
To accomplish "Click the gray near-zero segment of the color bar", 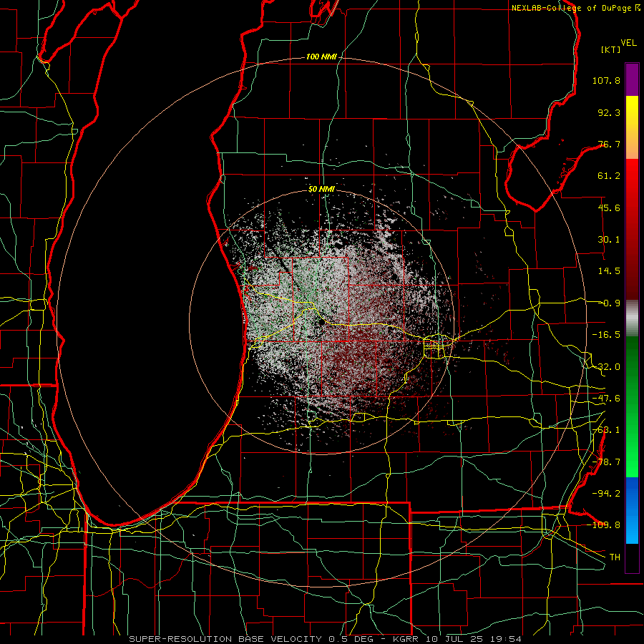I will pyautogui.click(x=632, y=318).
